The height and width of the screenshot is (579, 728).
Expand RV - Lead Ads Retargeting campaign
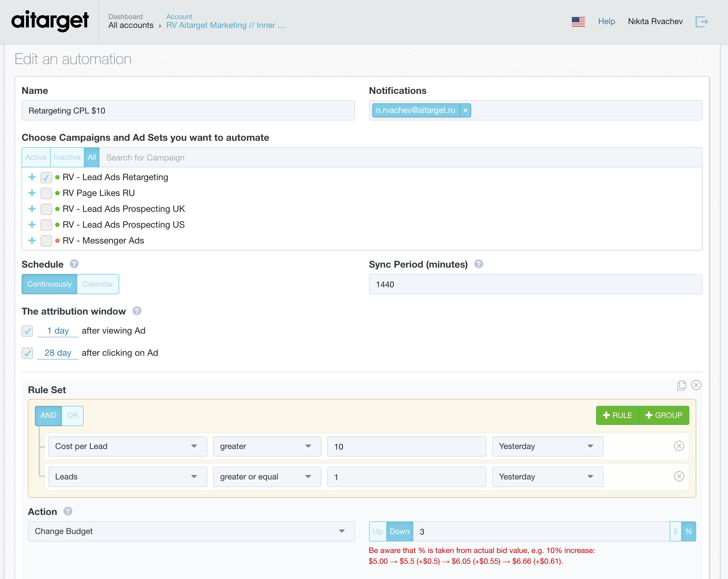coord(32,177)
